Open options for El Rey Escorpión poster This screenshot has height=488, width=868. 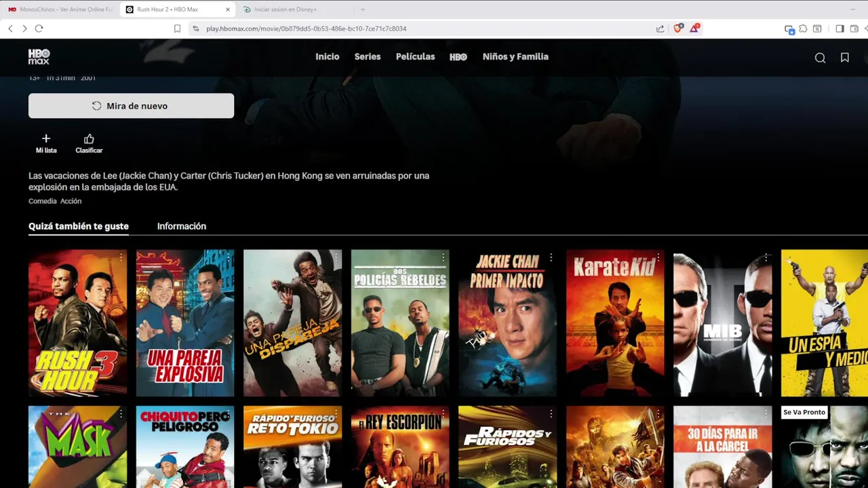pyautogui.click(x=443, y=413)
